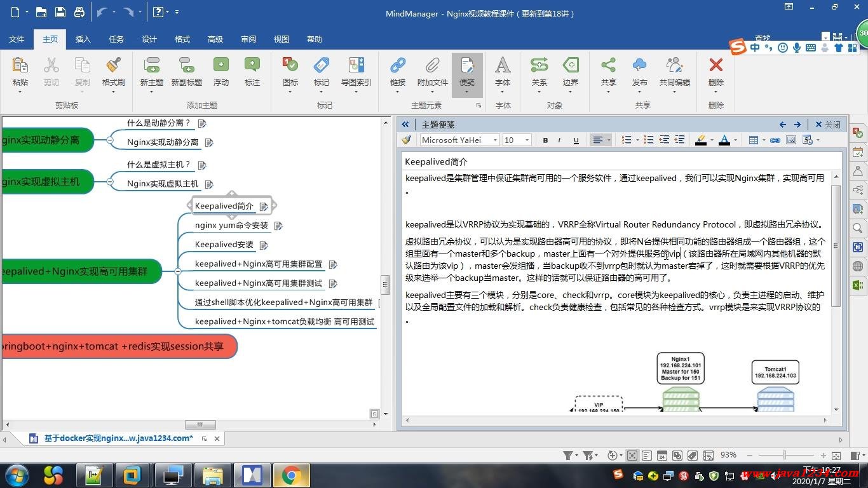
Task: Select the Keepalived安装 topic
Action: pyautogui.click(x=224, y=245)
